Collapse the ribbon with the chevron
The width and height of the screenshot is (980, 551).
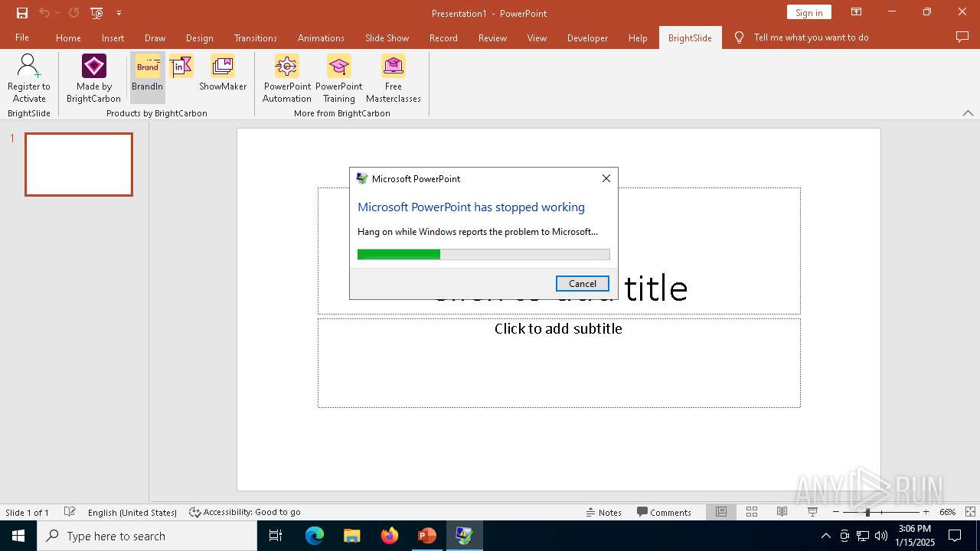pyautogui.click(x=968, y=113)
